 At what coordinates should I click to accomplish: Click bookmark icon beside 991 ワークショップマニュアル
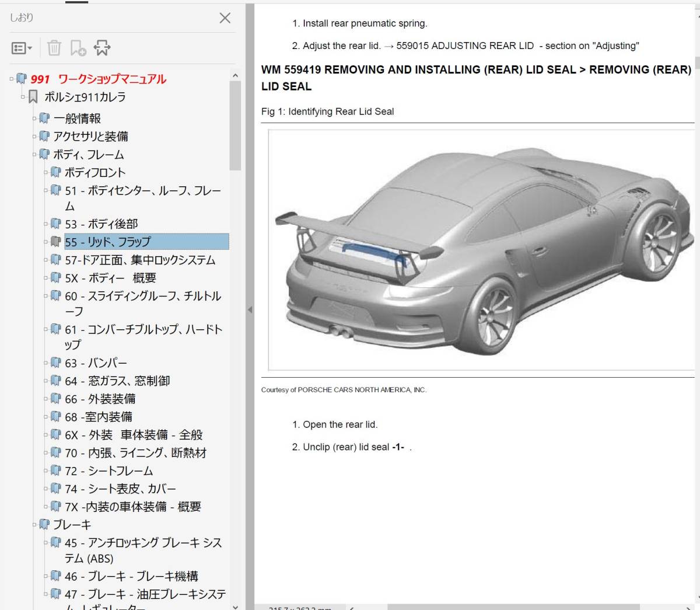pyautogui.click(x=22, y=79)
